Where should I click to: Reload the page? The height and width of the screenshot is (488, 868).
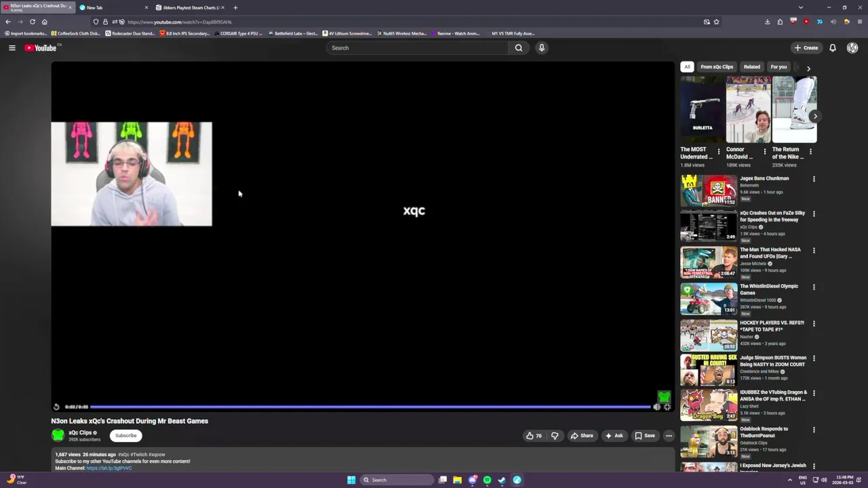point(32,22)
